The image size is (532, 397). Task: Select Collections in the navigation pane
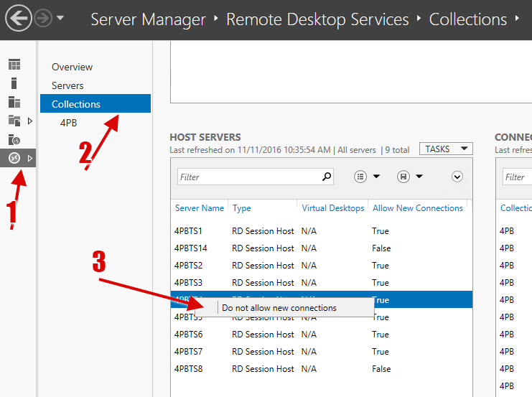coord(95,103)
